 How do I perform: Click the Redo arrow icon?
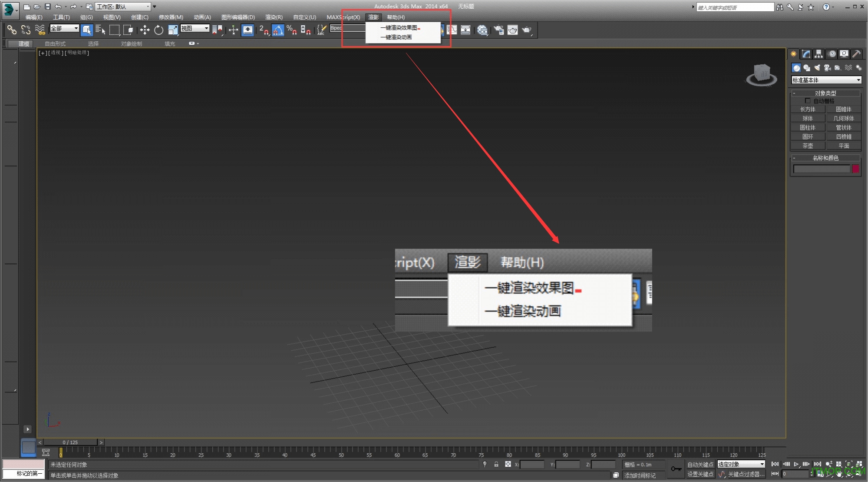(x=73, y=7)
